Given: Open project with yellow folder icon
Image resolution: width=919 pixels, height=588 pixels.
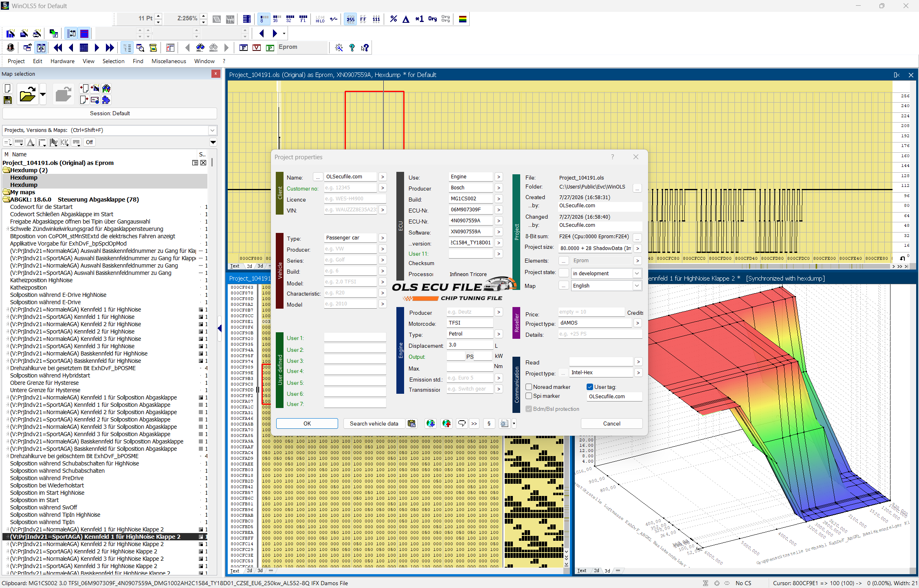Looking at the screenshot, I should click(x=27, y=94).
